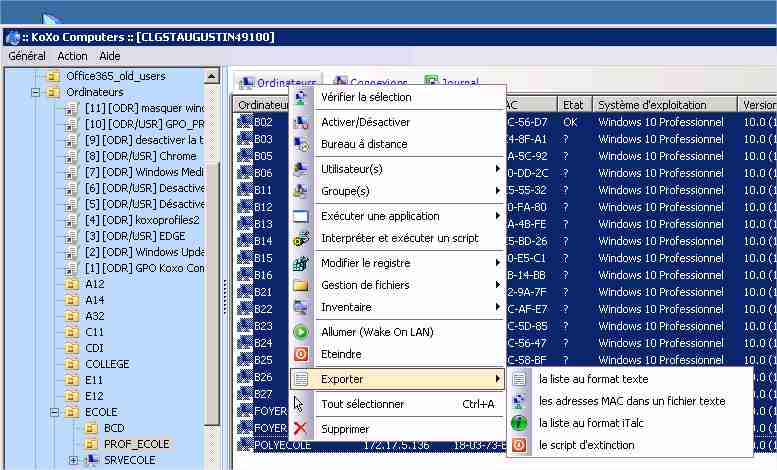
Task: Select the BCD folder in tree
Action: [x=114, y=428]
